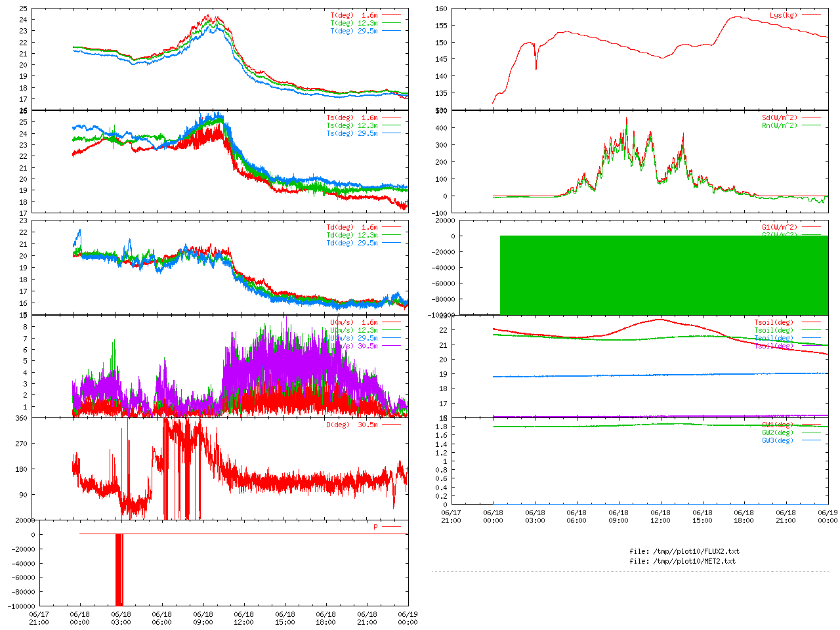Screen dimensions: 840x630
Task: Click the red precipitation spike bar near 03:00
Action: pyautogui.click(x=119, y=570)
